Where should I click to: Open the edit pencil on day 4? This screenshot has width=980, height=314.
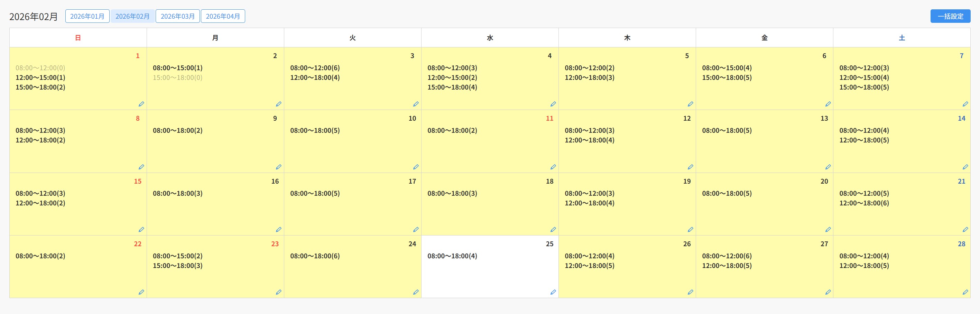tap(553, 104)
